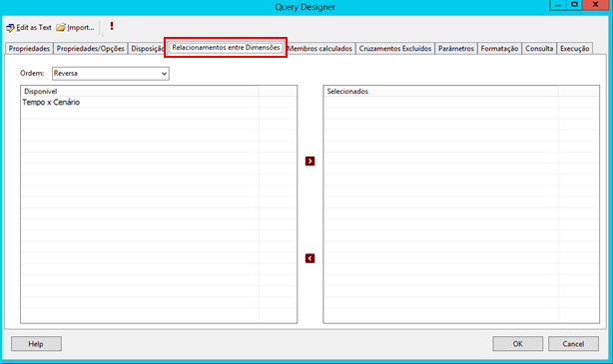Show the Parâmetros tab

pos(456,49)
